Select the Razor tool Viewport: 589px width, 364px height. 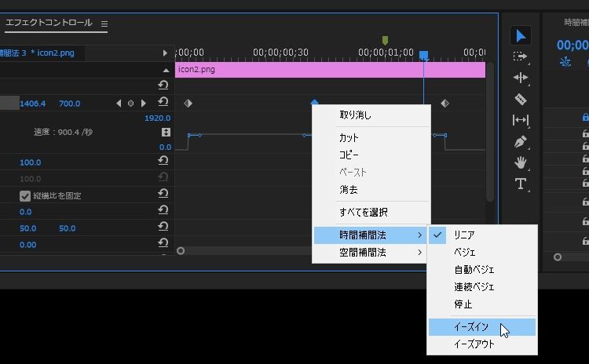click(521, 99)
